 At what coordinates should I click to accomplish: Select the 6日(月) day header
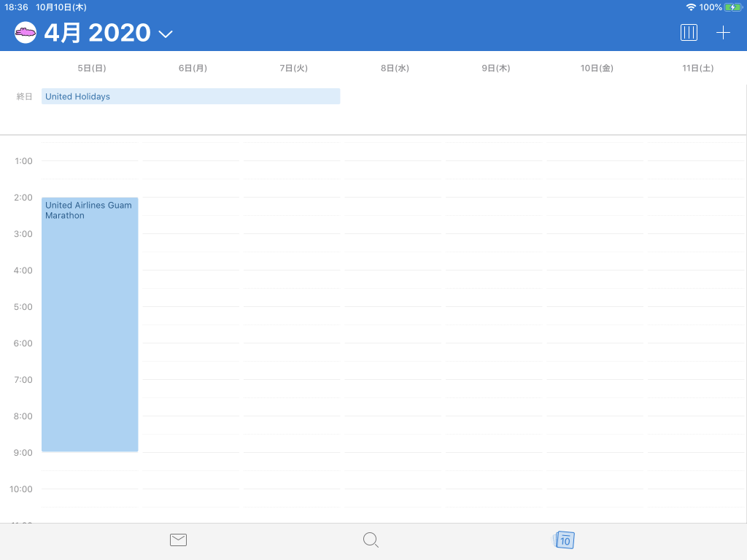193,68
